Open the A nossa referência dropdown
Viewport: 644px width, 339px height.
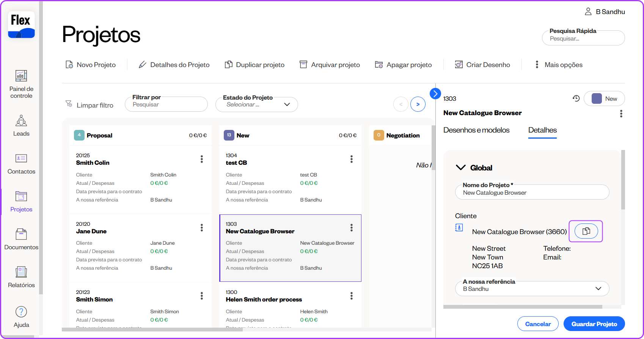[x=598, y=289]
